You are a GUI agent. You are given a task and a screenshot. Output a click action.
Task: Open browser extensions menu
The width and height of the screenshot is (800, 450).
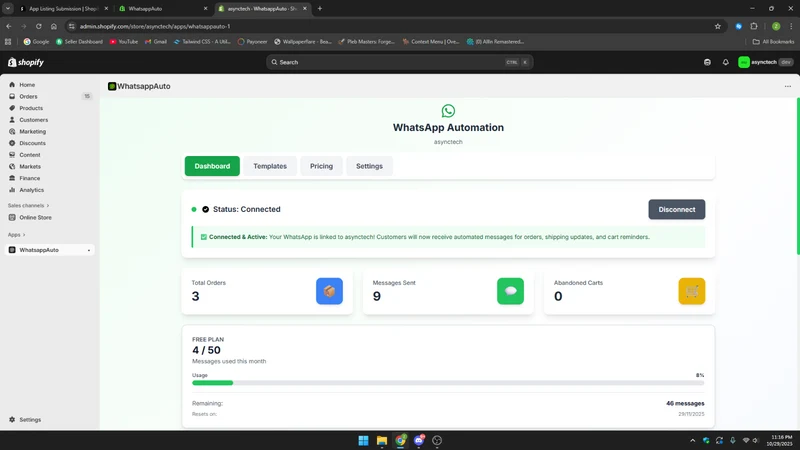tap(754, 26)
